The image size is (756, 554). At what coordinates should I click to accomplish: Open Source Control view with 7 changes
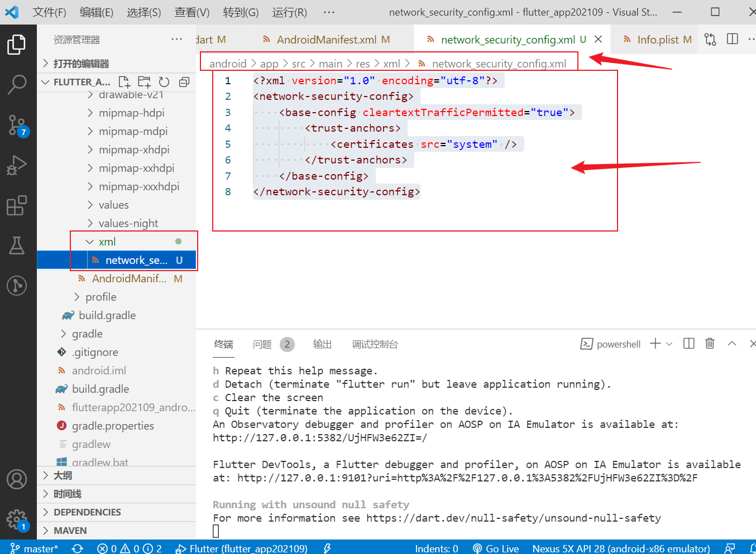click(x=17, y=126)
